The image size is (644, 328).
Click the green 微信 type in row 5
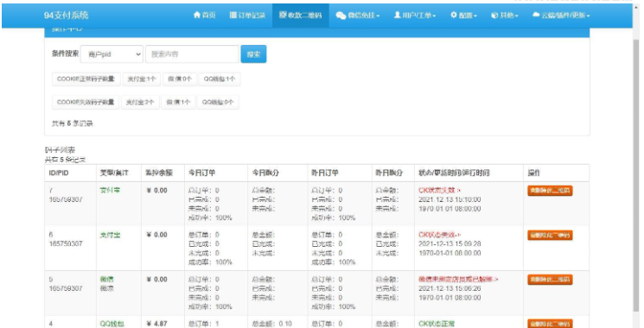107,279
